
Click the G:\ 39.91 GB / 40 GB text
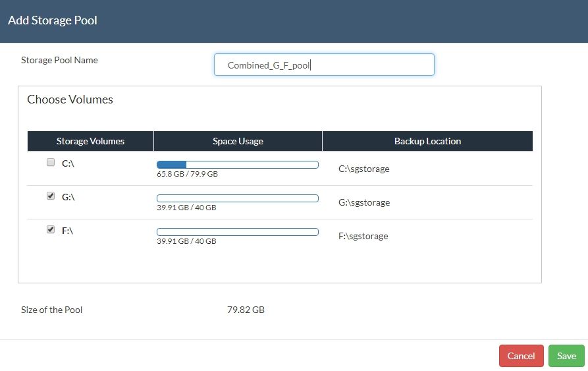(x=186, y=208)
